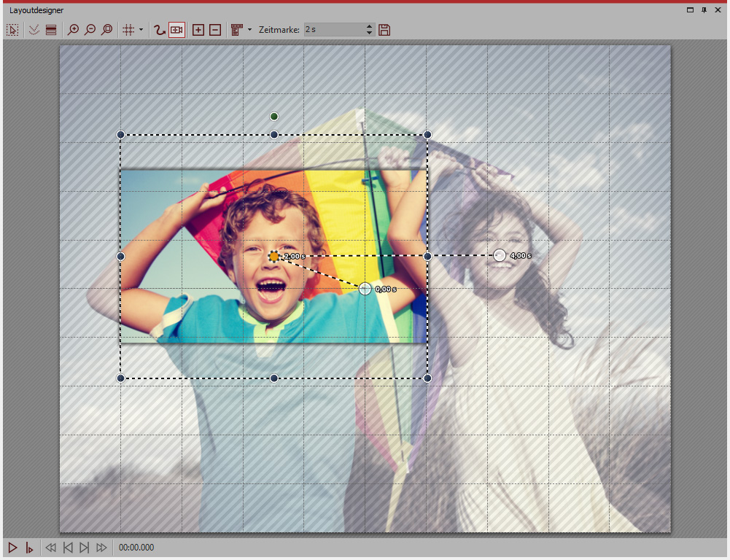Toggle the camera pan mode button
Image resolution: width=730 pixels, height=560 pixels.
176,30
